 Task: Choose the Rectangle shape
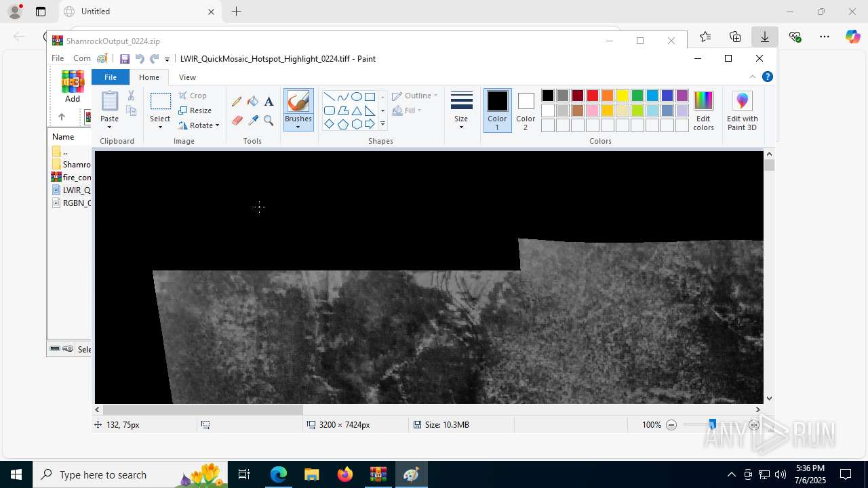pyautogui.click(x=370, y=96)
